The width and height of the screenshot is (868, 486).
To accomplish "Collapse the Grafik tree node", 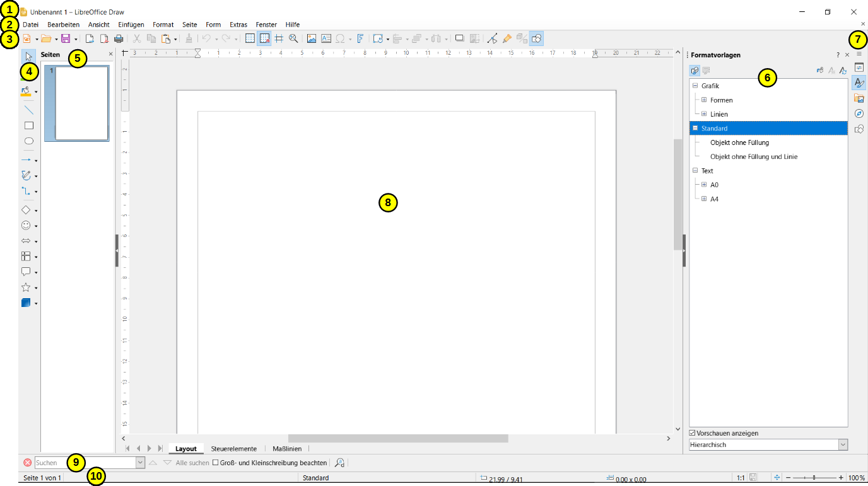I will point(695,86).
